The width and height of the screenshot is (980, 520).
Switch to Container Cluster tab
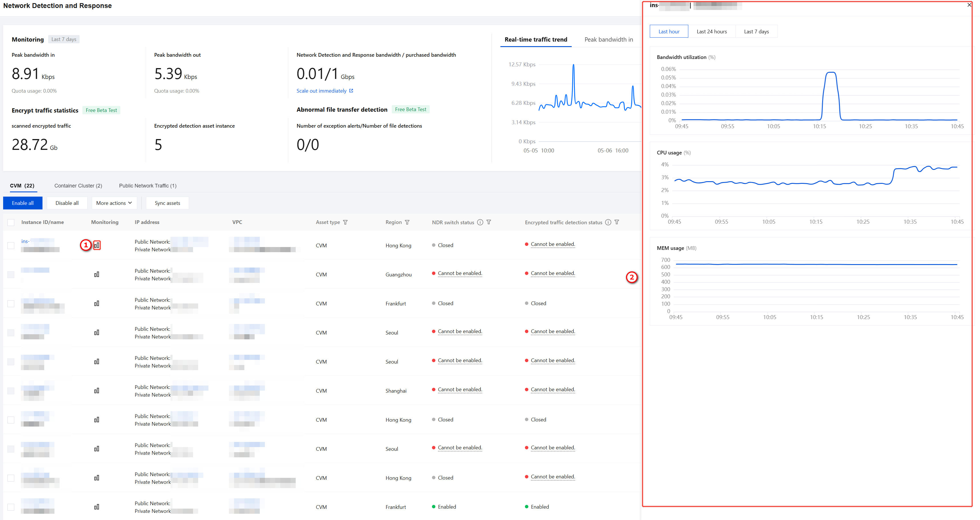(x=78, y=185)
